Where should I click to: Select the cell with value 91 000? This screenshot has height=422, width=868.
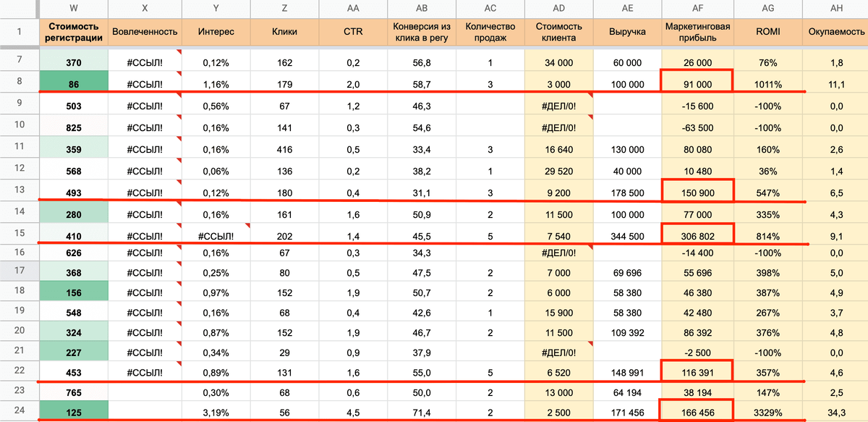click(697, 83)
